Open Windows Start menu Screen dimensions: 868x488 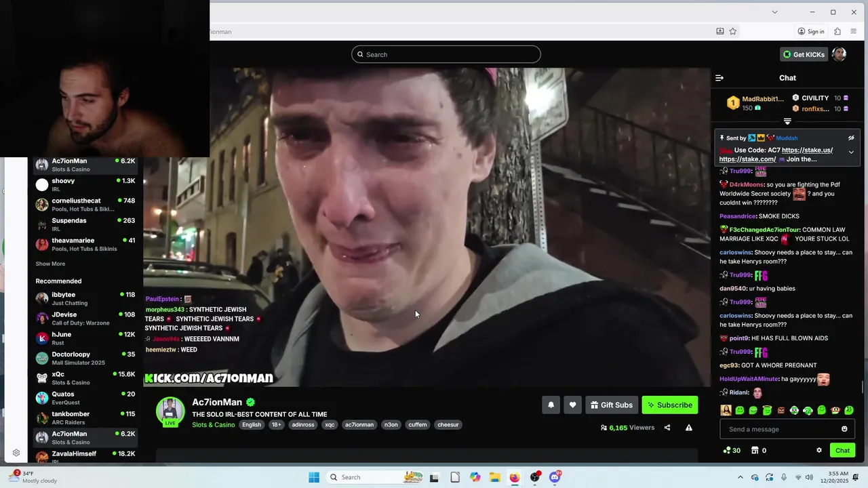pyautogui.click(x=314, y=477)
